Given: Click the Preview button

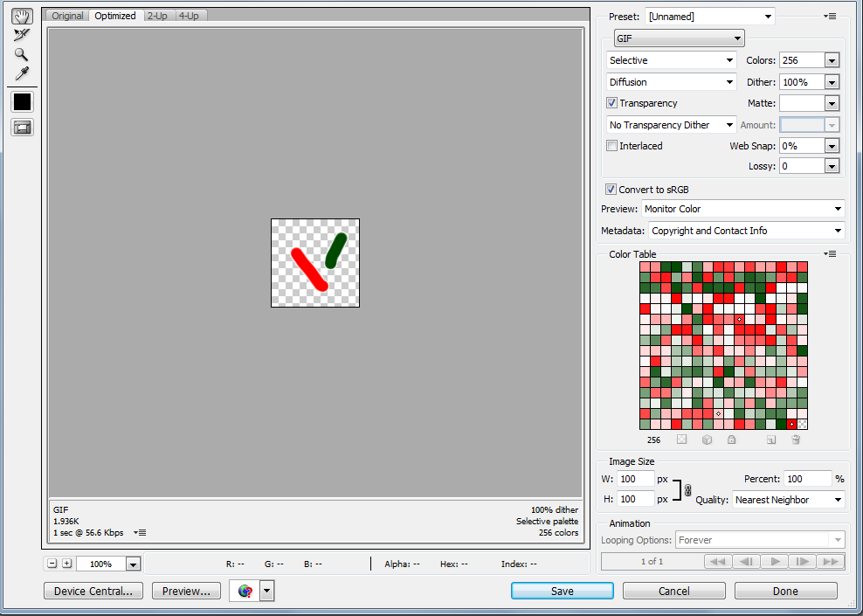Looking at the screenshot, I should (x=186, y=591).
